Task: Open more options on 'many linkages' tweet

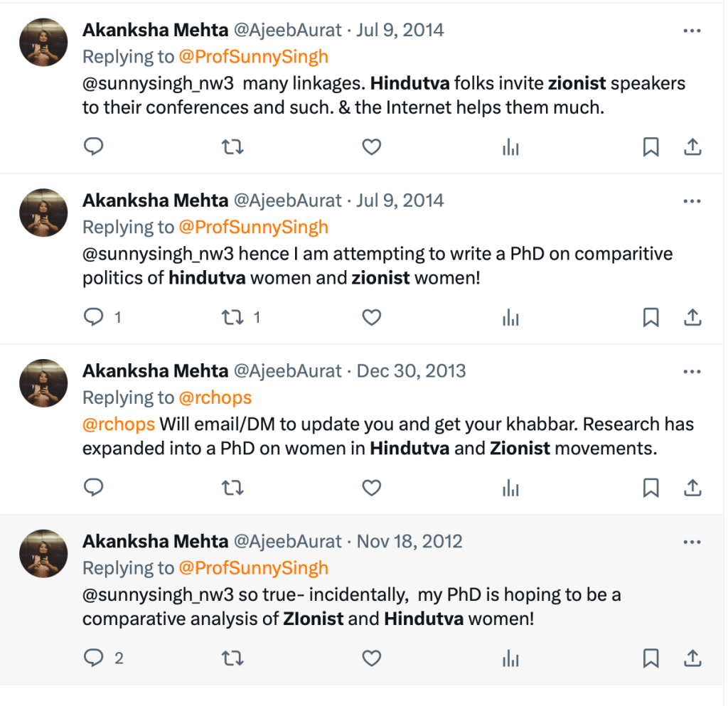Action: [x=692, y=31]
